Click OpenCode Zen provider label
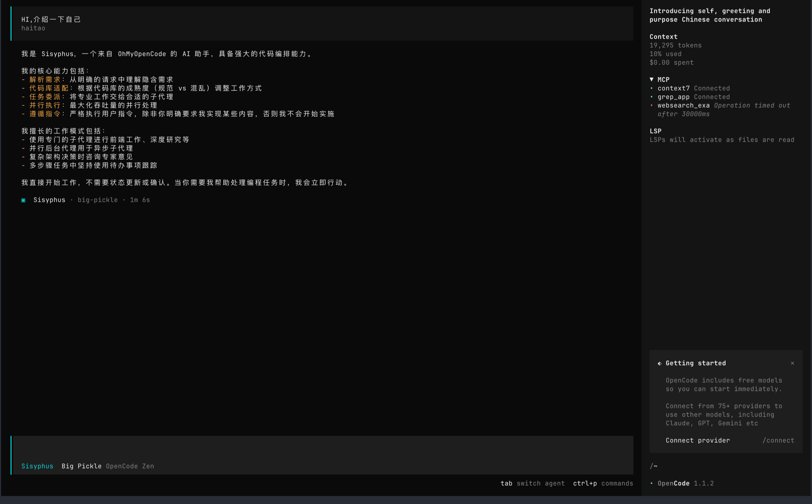 pyautogui.click(x=130, y=466)
